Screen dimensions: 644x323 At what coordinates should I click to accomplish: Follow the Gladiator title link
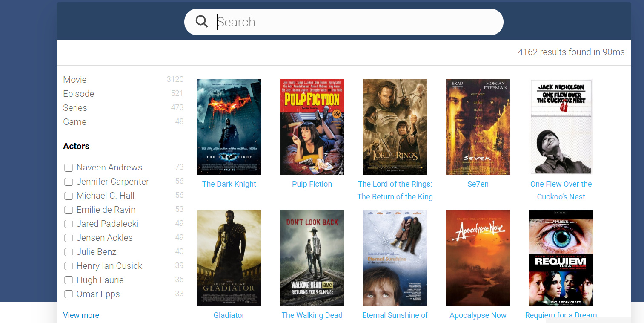229,315
